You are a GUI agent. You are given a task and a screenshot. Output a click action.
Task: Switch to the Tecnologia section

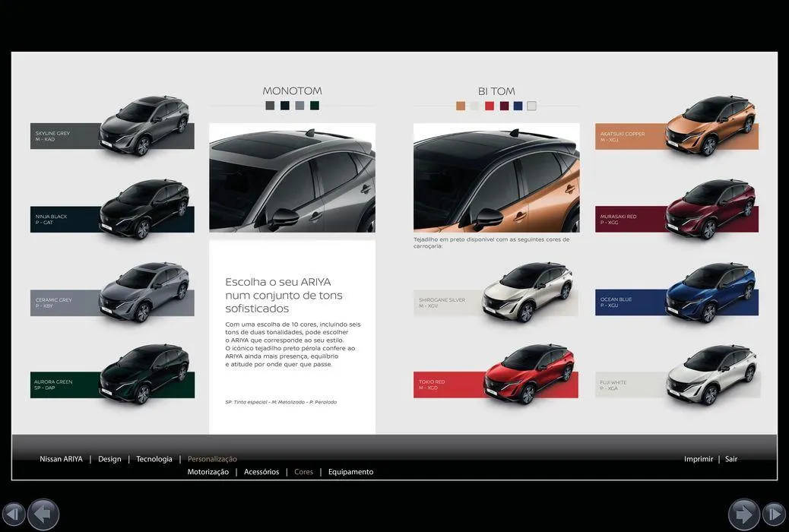[x=154, y=459]
